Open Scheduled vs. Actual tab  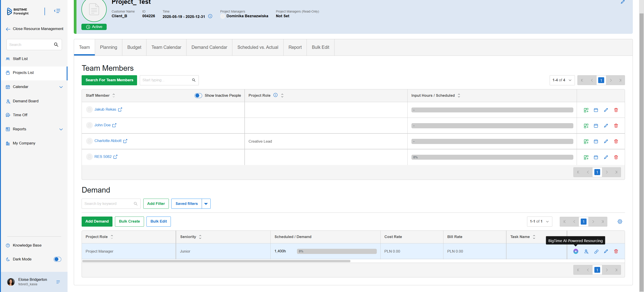coord(258,47)
